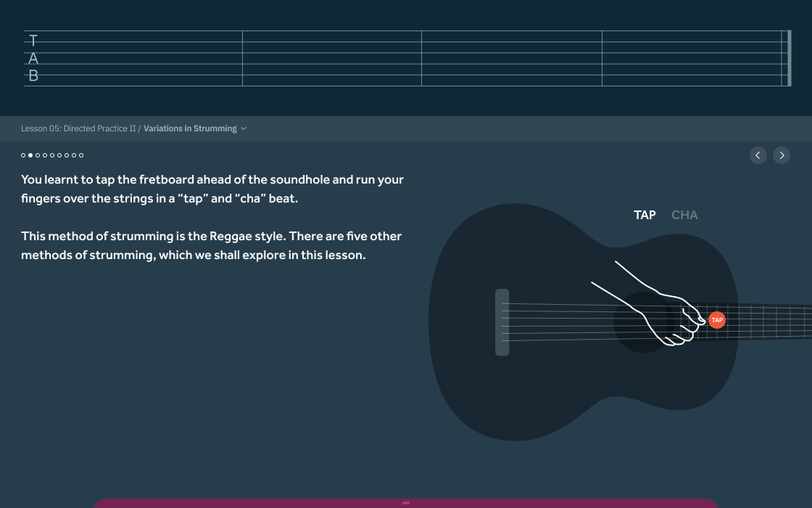Open Lesson 05: Directed Practice II breadcrumb

click(78, 128)
